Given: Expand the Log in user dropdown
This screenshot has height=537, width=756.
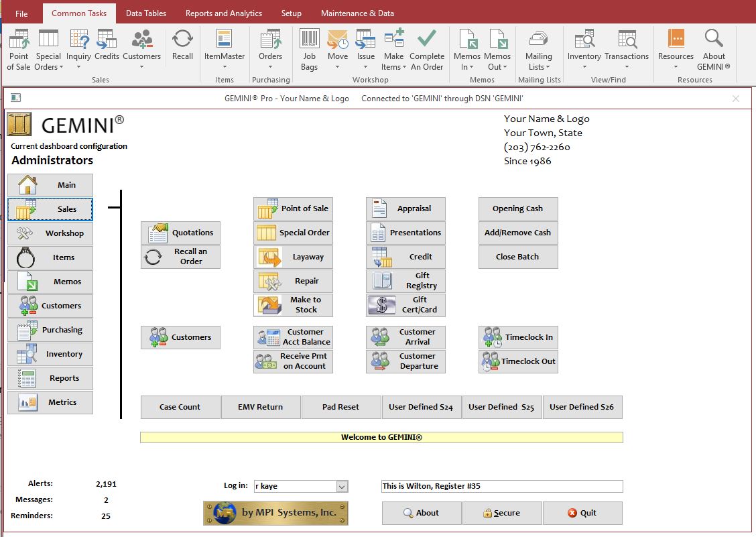Looking at the screenshot, I should [x=342, y=487].
